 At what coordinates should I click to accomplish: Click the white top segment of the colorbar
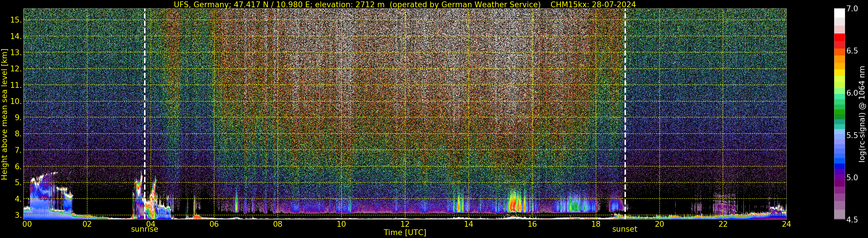click(839, 13)
